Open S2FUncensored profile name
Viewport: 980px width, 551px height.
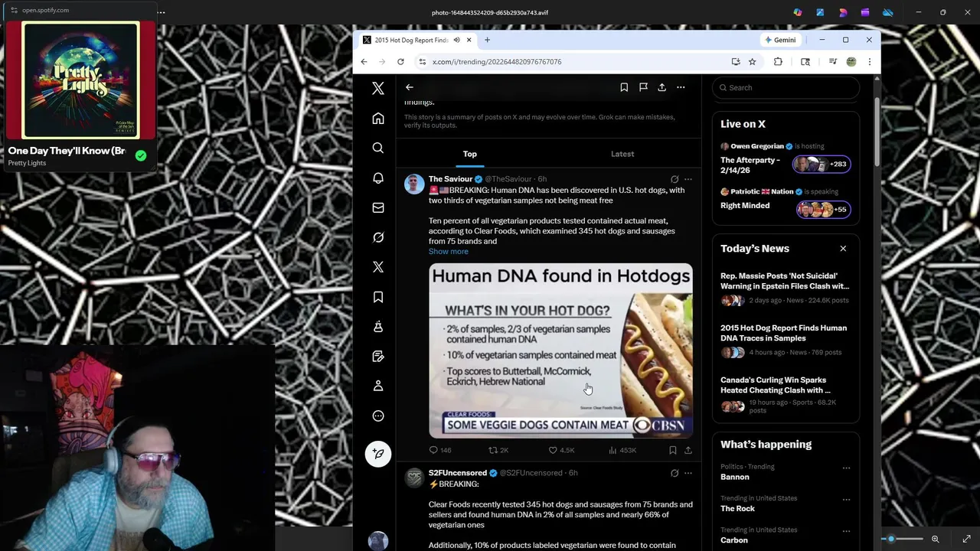coord(458,473)
